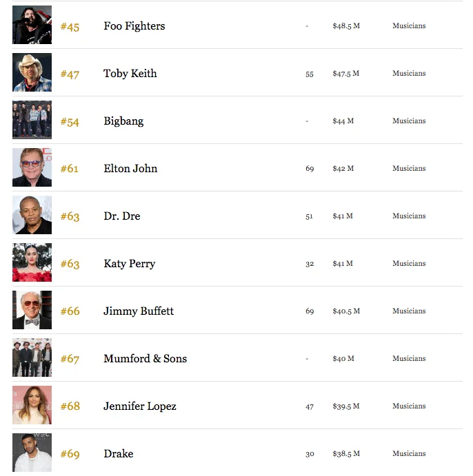473x476 pixels.
Task: Open Dr. Dre's photo thumbnail
Action: point(32,216)
